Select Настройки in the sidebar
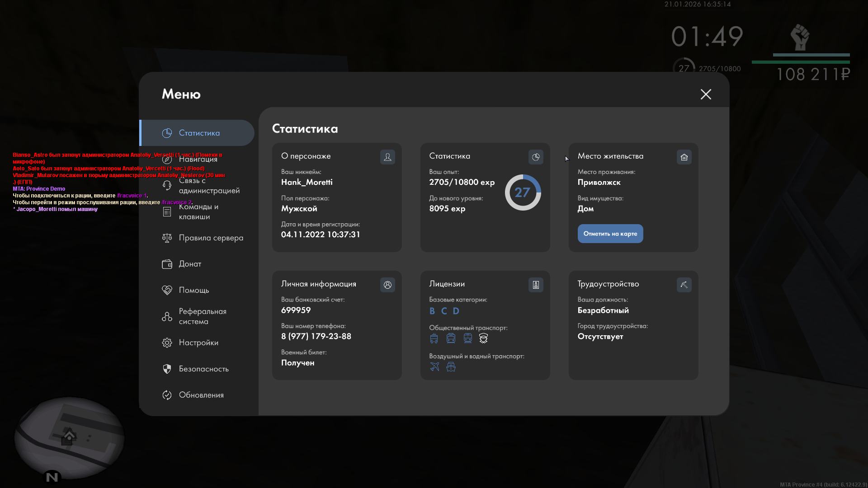 click(x=198, y=343)
